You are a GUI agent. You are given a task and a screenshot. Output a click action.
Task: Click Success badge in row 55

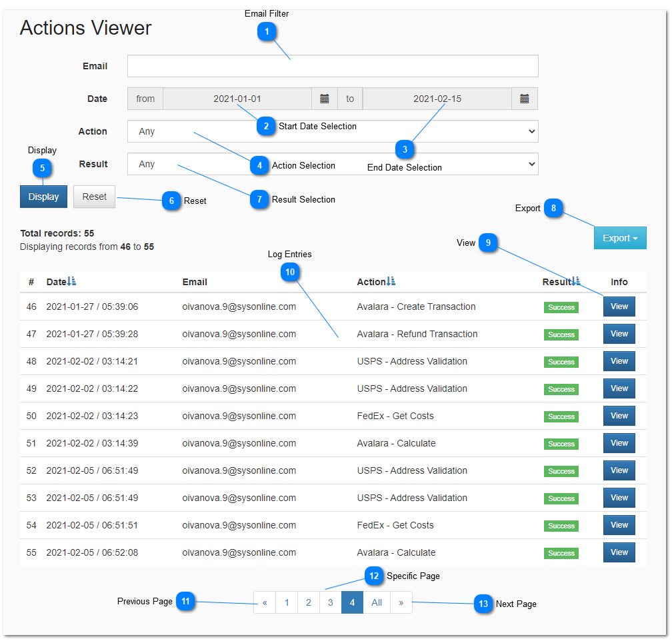(x=561, y=554)
